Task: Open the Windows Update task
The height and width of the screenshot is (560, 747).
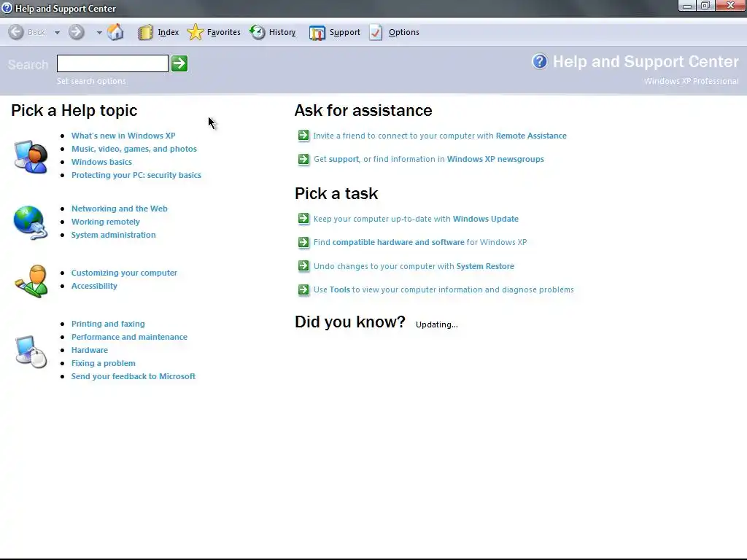Action: [485, 219]
